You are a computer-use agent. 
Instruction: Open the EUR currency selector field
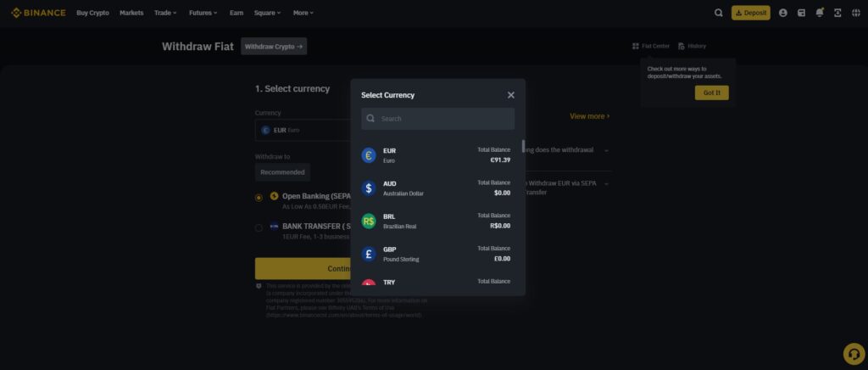[x=303, y=130]
